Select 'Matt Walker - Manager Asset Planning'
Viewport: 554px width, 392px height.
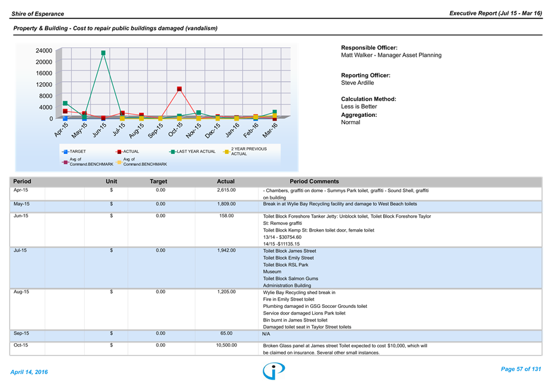391,55
